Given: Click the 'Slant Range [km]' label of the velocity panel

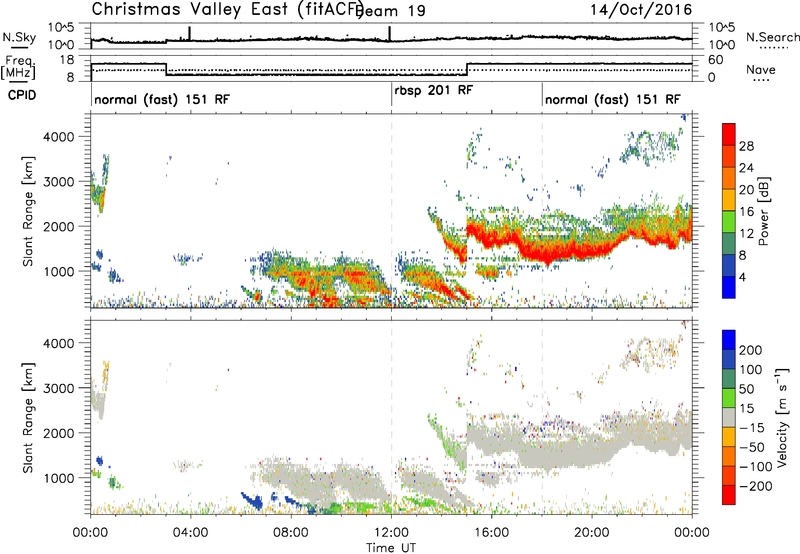Looking at the screenshot, I should click(28, 418).
